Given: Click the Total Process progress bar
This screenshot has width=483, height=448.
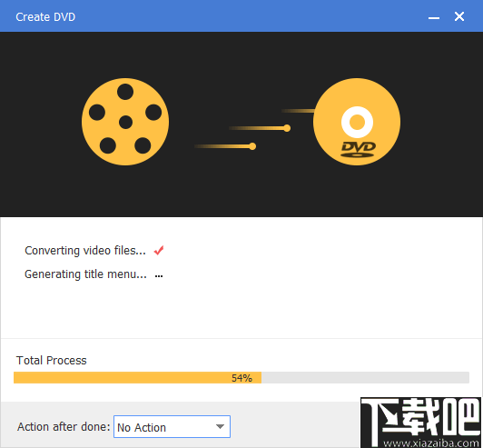Looking at the screenshot, I should (241, 378).
